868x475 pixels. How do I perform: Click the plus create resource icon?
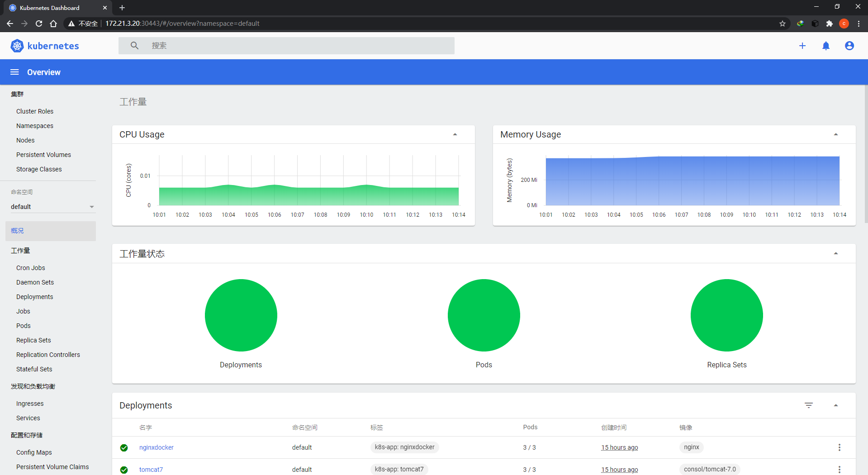point(802,46)
